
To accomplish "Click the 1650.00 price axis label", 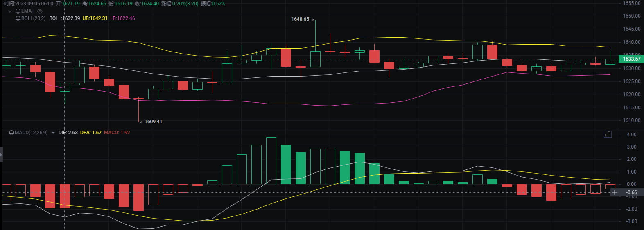I will coord(632,16).
